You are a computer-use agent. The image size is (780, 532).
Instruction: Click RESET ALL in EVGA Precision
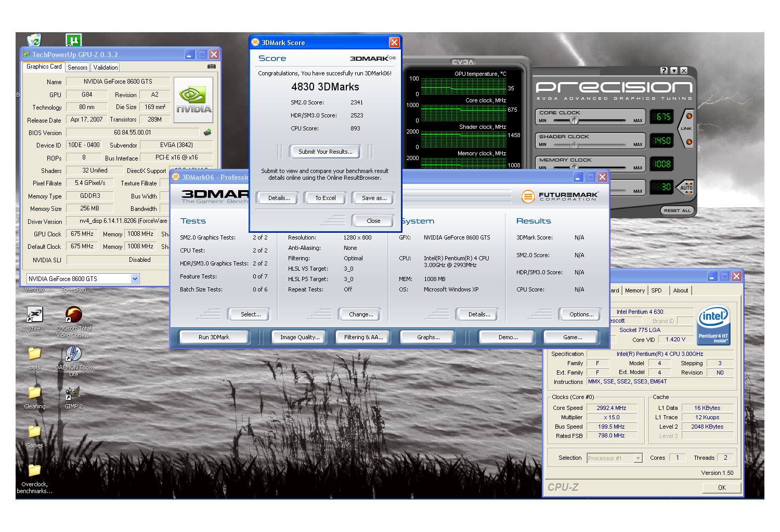(x=677, y=210)
